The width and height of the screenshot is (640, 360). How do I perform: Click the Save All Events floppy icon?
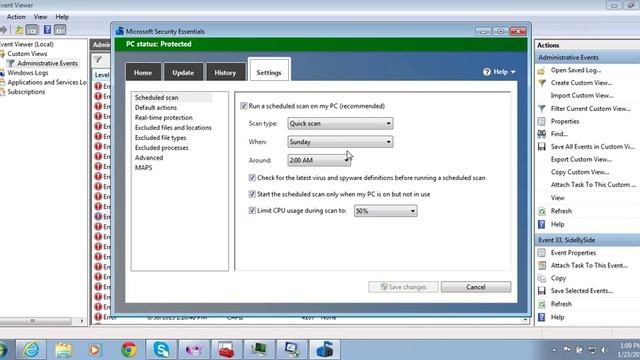pos(542,147)
